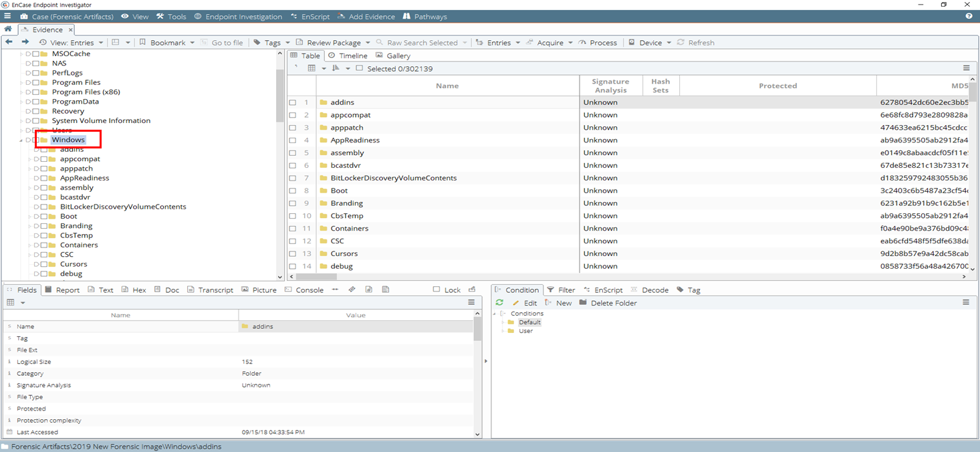Expand the User conditions folder
This screenshot has width=980, height=452.
503,331
